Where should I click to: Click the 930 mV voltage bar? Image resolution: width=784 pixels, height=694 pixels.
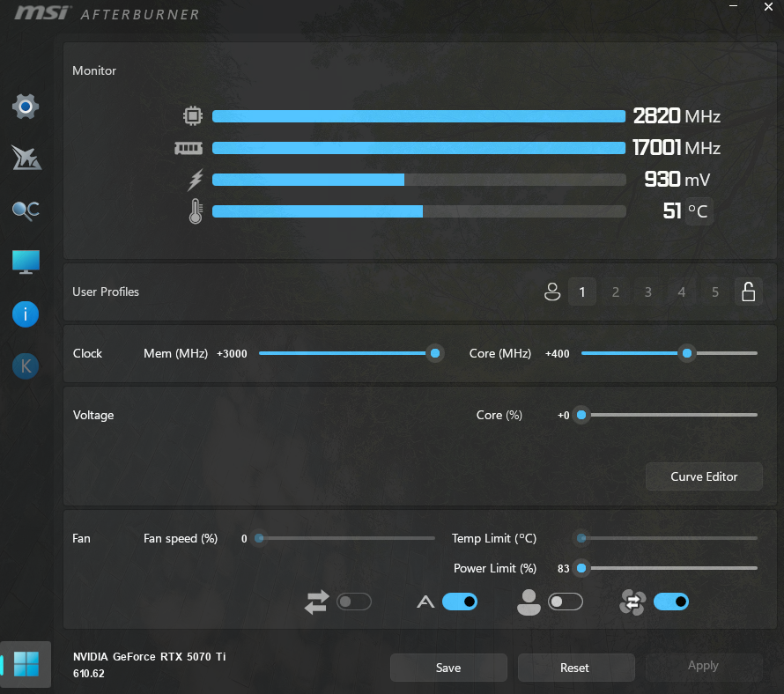tap(419, 180)
